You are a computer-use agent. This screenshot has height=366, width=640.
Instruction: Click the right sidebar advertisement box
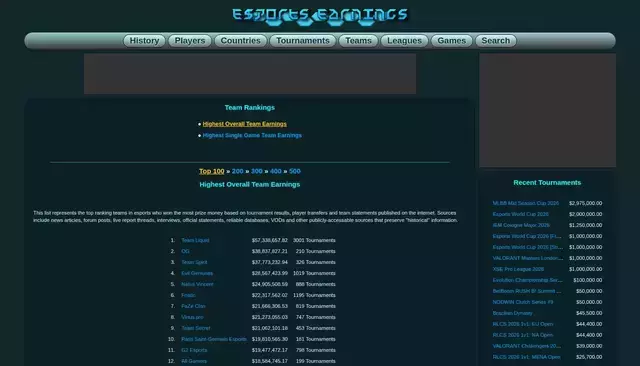pyautogui.click(x=547, y=110)
